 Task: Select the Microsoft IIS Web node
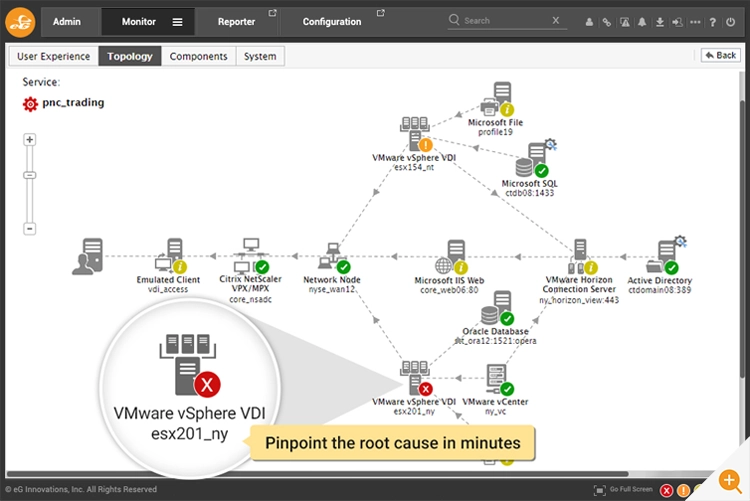[452, 257]
